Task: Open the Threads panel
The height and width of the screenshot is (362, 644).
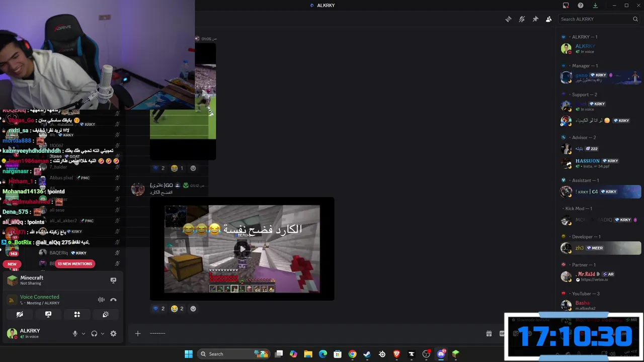Action: coord(508,19)
